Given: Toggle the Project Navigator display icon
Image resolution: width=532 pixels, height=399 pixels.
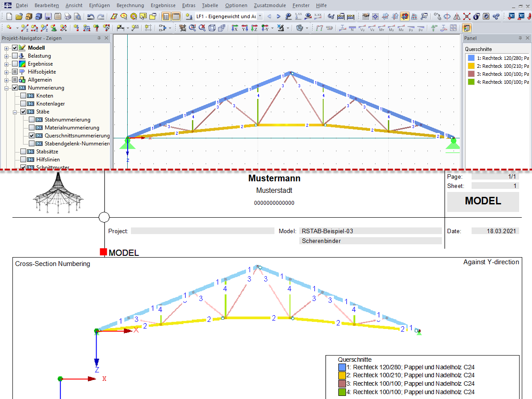Looking at the screenshot, I should click(166, 16).
